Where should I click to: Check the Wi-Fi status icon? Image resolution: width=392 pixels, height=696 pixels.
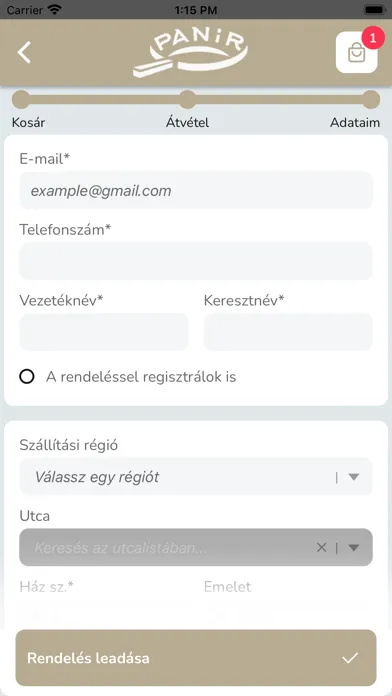pos(55,9)
